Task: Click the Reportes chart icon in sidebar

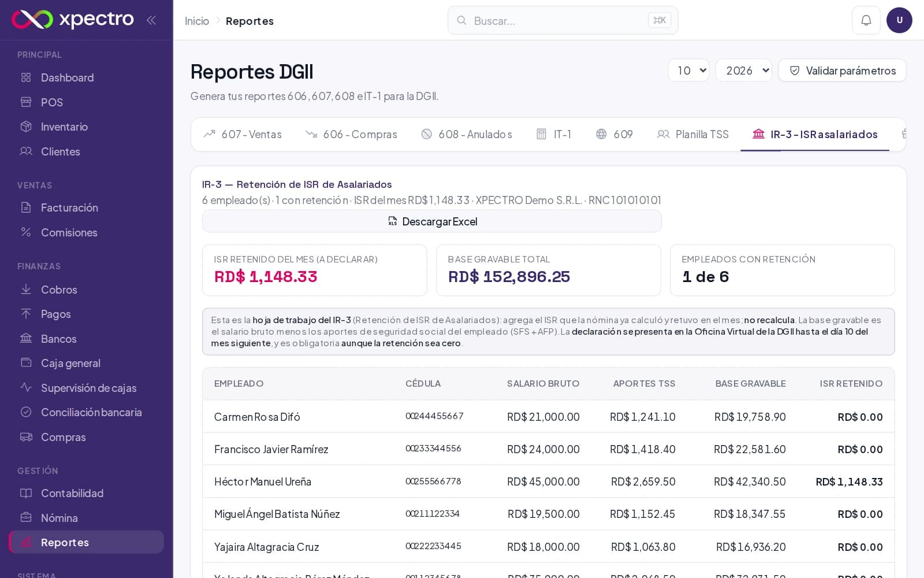Action: (26, 542)
